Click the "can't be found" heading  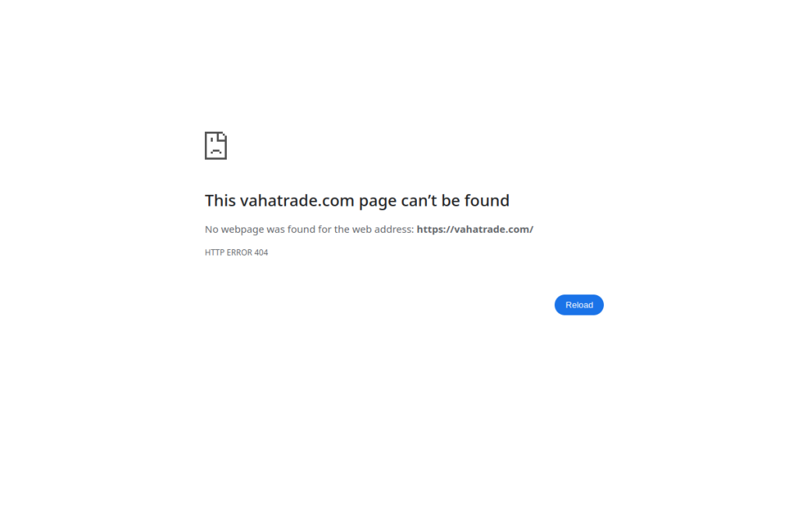click(x=357, y=200)
